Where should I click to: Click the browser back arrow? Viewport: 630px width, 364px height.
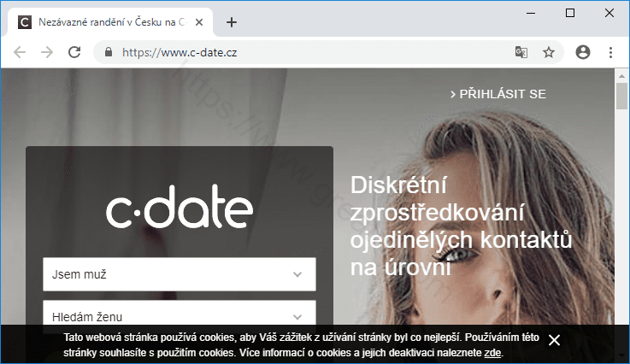coord(20,52)
